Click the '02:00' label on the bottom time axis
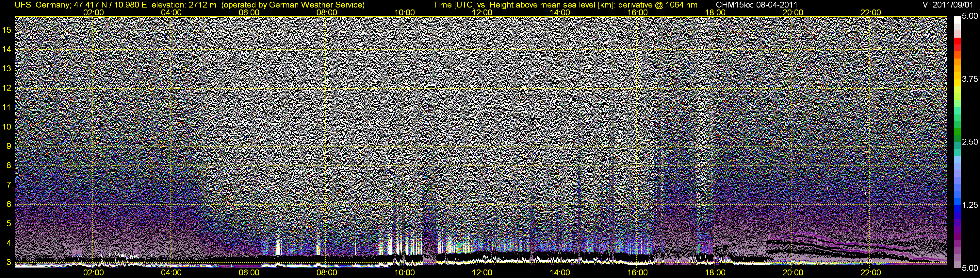Screen dimensions: 980x278 coord(93,273)
